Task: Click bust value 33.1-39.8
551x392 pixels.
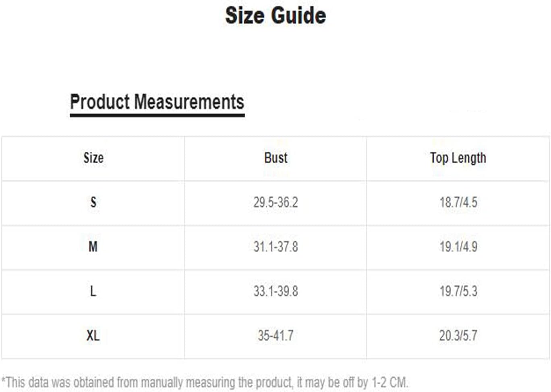Action: coord(276,291)
